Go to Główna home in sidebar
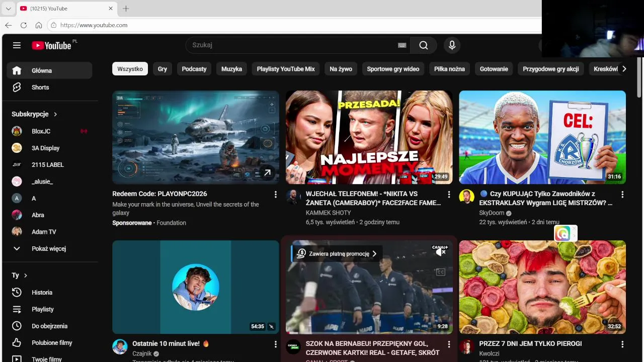644x362 pixels. [x=49, y=70]
